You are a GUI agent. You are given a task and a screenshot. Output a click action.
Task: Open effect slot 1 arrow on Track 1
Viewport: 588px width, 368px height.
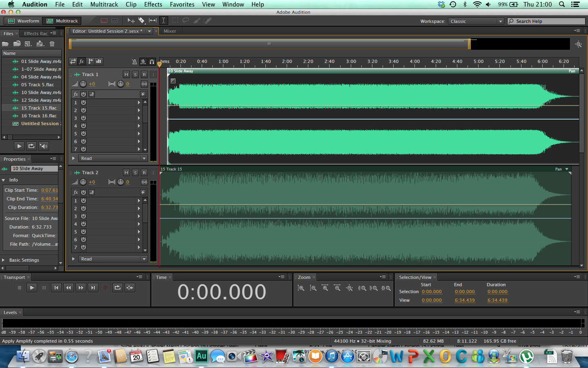[139, 103]
